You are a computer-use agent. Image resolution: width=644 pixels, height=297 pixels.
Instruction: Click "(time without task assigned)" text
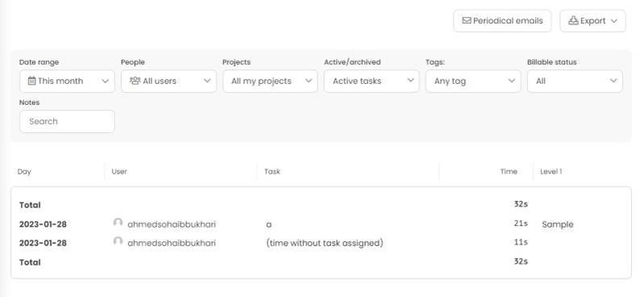coord(325,243)
